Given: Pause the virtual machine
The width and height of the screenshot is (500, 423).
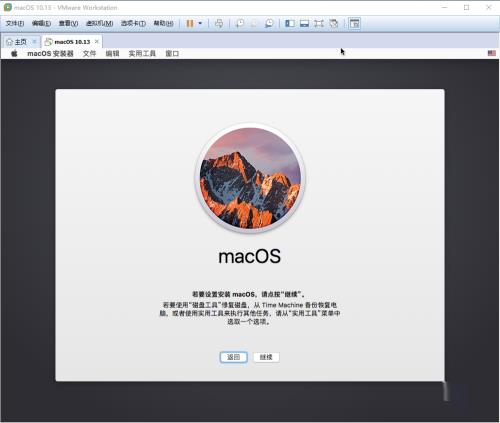Looking at the screenshot, I should pos(190,23).
